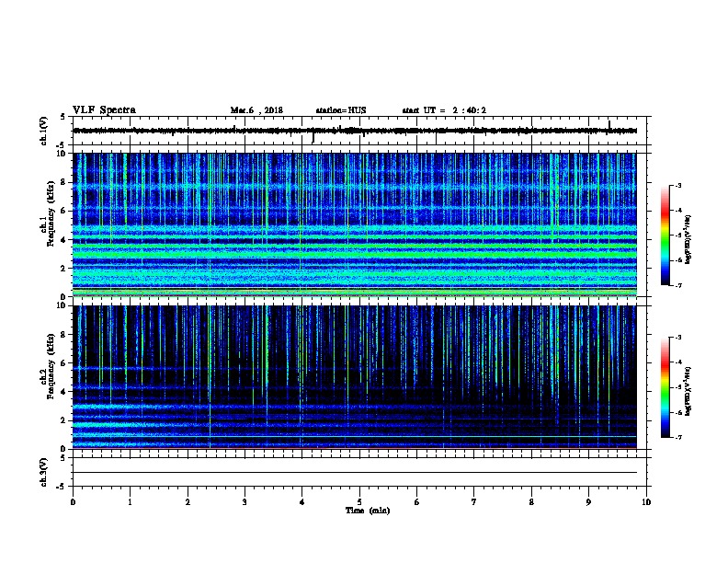728x563 pixels.
Task: Click the ch.2 color bar log(PSD) label
Action: coord(688,392)
